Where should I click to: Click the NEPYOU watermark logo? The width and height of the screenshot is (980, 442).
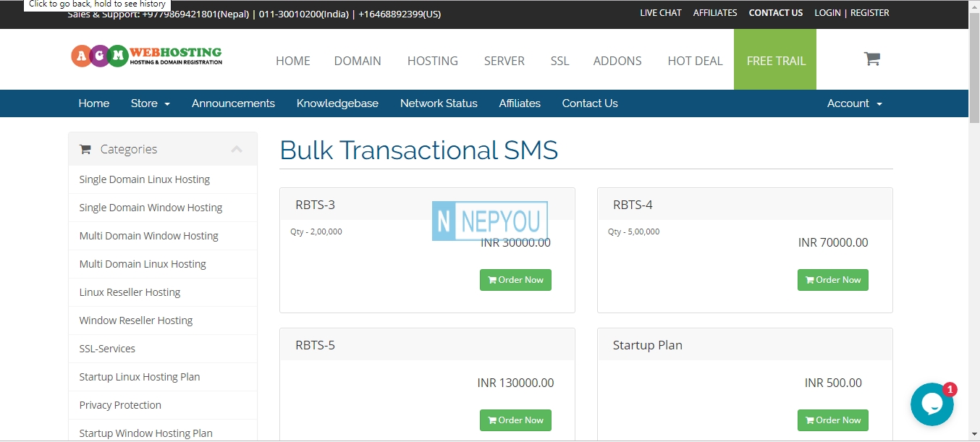tap(490, 221)
